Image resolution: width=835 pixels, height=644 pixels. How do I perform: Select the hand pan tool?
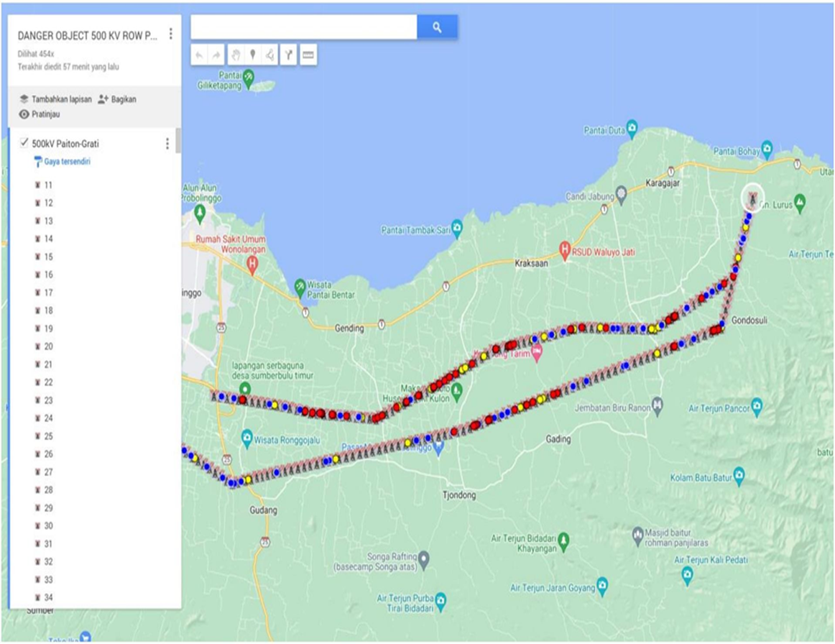[x=235, y=55]
